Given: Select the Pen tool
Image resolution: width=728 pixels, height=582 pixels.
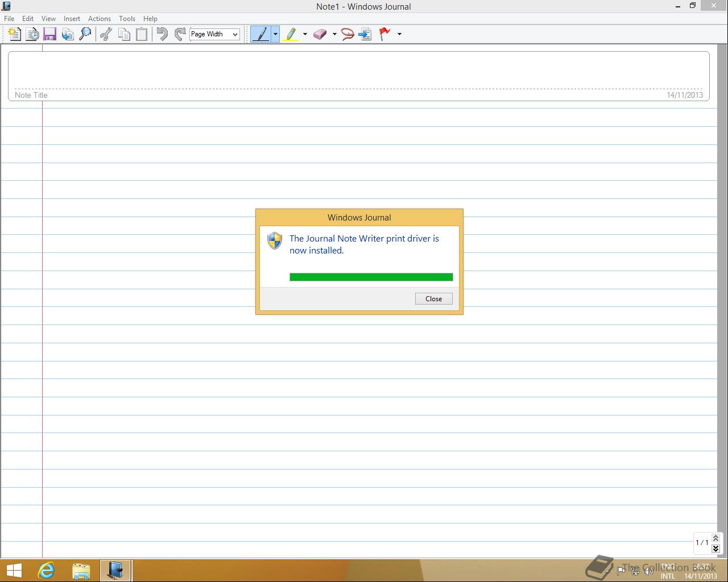Looking at the screenshot, I should point(260,34).
